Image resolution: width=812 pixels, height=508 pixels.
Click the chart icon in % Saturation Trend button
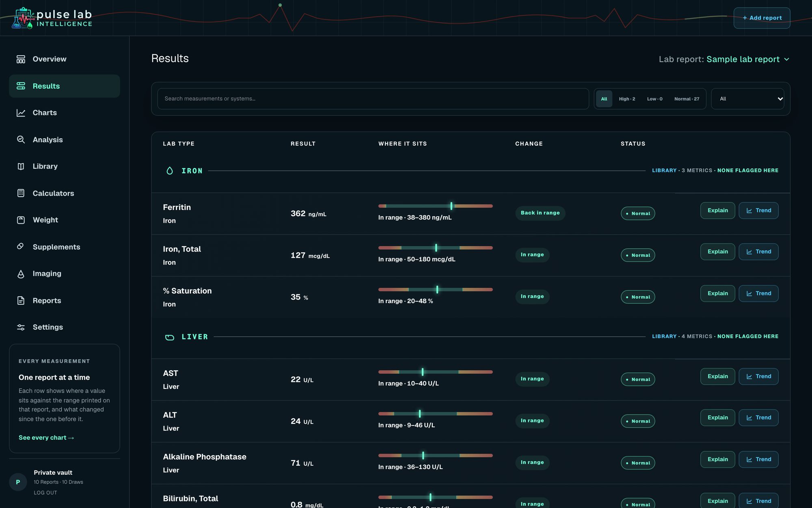(x=749, y=293)
